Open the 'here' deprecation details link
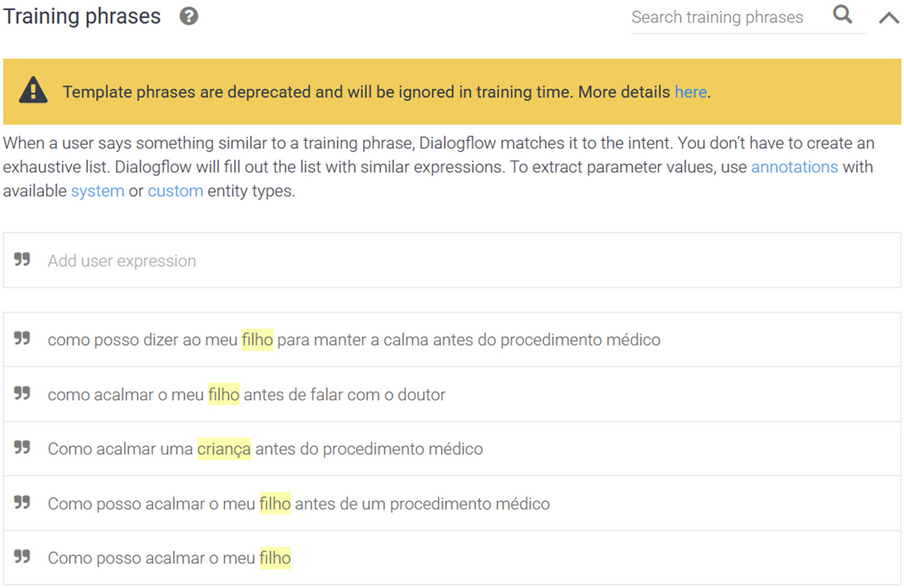 click(x=690, y=92)
